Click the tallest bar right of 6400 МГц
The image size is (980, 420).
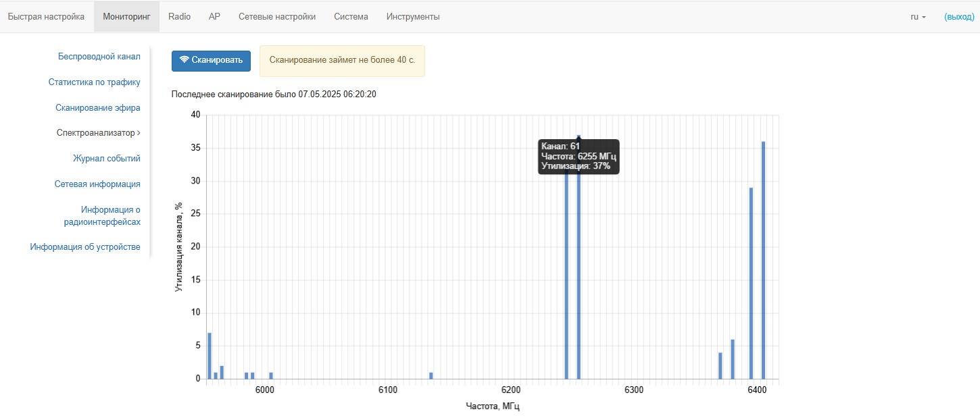pos(763,260)
